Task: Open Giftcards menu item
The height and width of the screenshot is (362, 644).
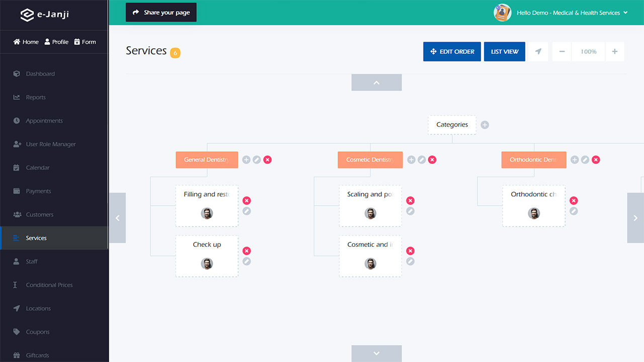Action: point(54,355)
